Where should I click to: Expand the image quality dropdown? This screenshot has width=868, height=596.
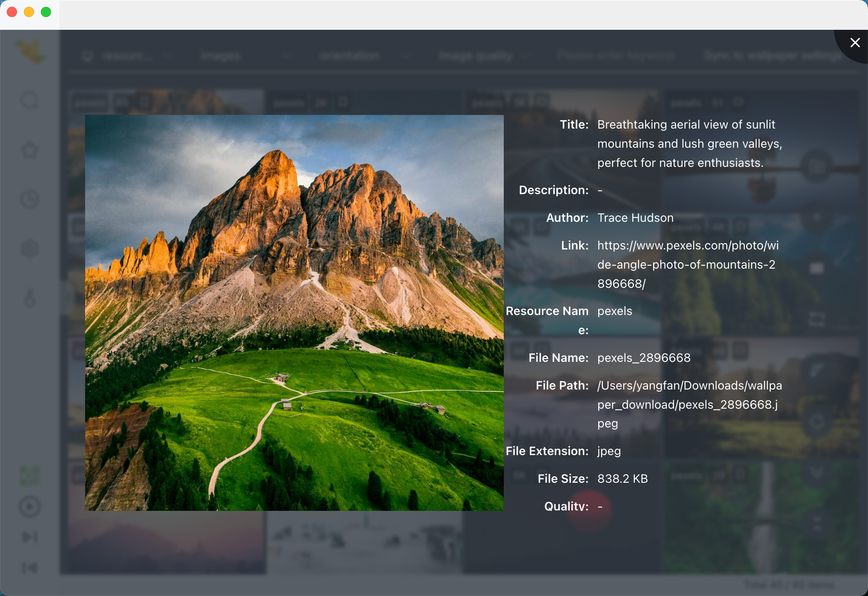point(483,56)
